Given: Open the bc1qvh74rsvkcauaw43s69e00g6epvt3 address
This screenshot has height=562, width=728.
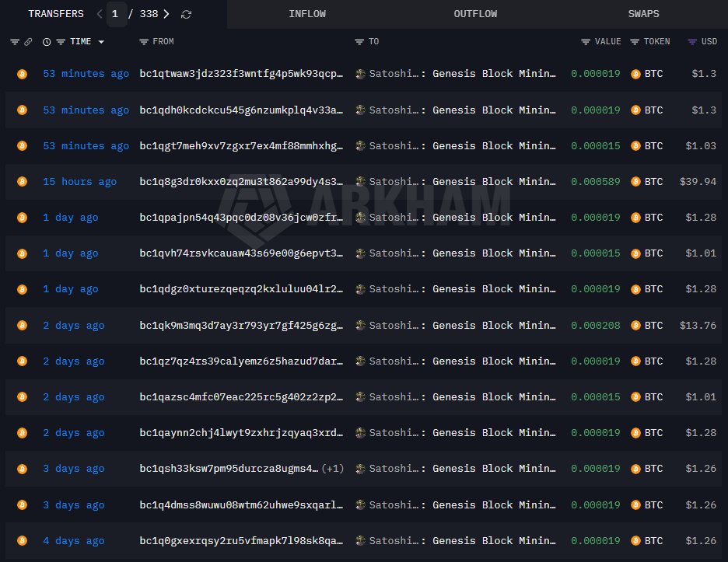Looking at the screenshot, I should click(241, 253).
